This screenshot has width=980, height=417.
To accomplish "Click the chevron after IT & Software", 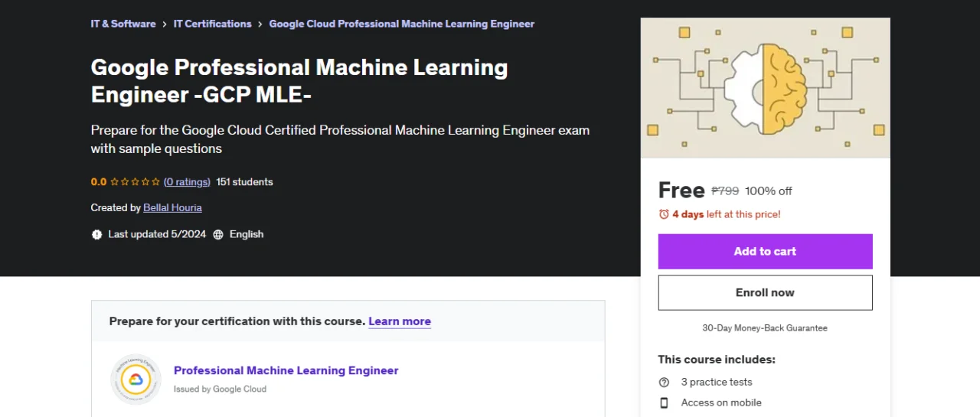I will [x=165, y=24].
